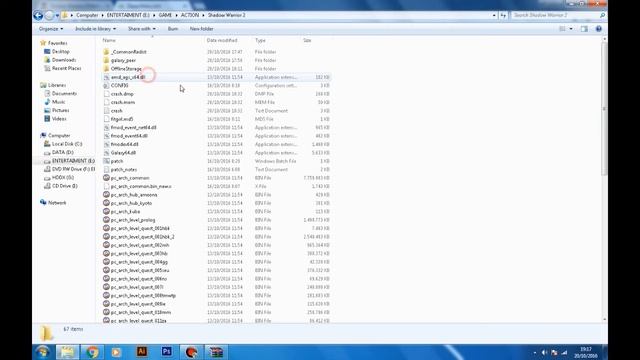This screenshot has height=360, width=640.
Task: Click the volume icon in the system tray
Action: tap(544, 352)
